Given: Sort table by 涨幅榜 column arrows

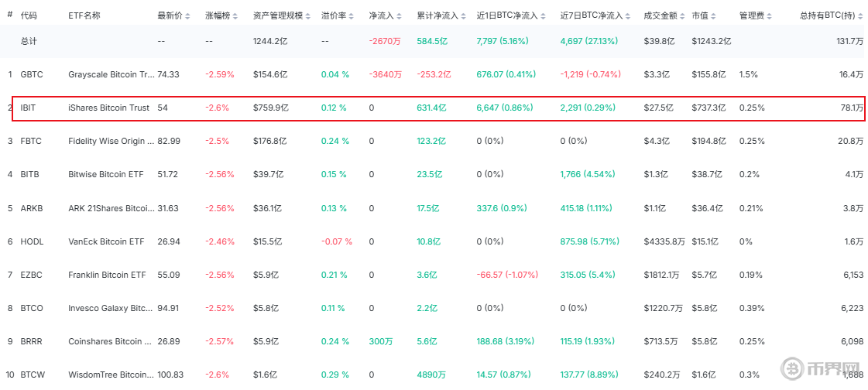Looking at the screenshot, I should (236, 15).
